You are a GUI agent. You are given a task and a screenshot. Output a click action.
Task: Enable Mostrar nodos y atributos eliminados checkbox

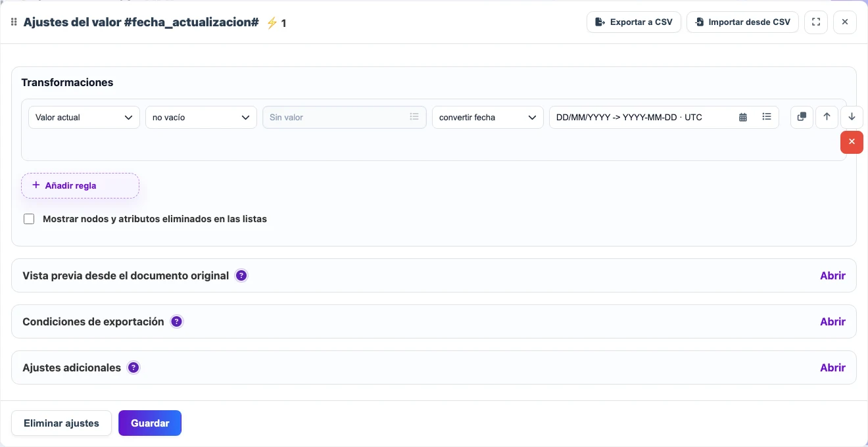(x=29, y=219)
